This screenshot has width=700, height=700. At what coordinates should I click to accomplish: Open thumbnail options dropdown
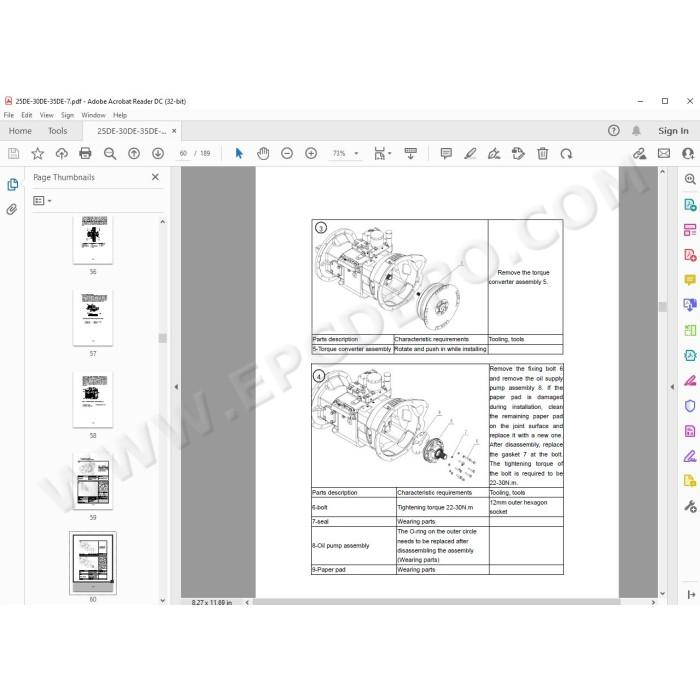tap(42, 201)
